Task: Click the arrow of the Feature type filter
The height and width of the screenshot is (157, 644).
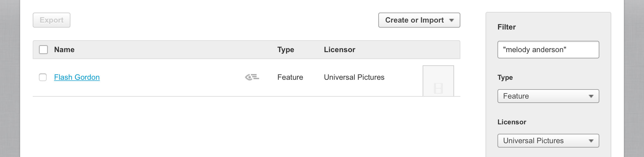Action: [591, 96]
